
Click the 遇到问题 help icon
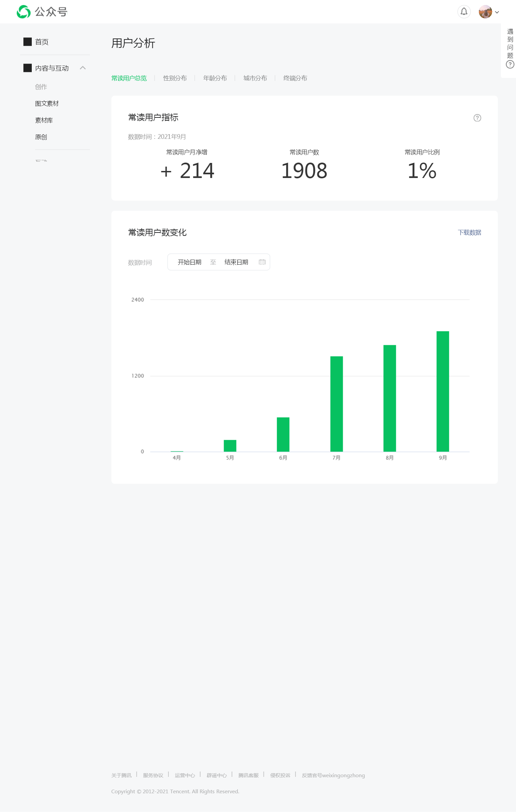click(510, 65)
